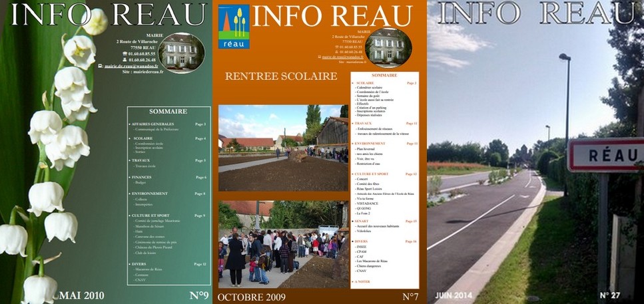Screen dimensions: 644x304
Task: Click the oval town hall photo on the green cover
Action: click(182, 53)
